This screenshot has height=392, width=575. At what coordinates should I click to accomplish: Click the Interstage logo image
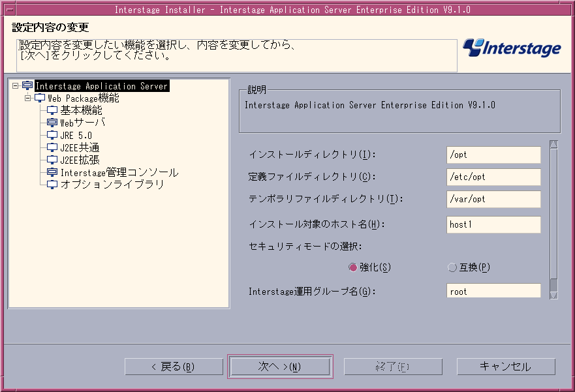(512, 48)
